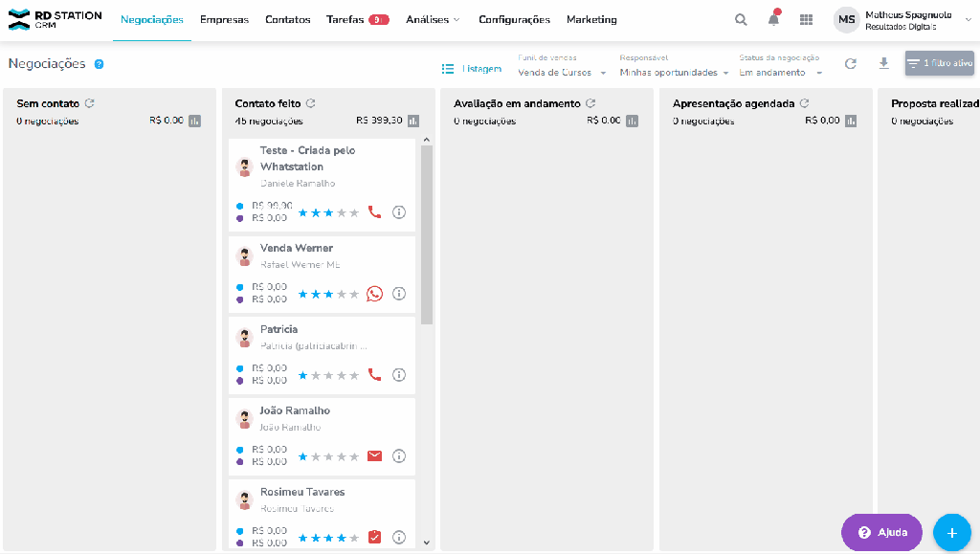Open Status da negociação dropdown
The image size is (980, 554).
coord(779,73)
